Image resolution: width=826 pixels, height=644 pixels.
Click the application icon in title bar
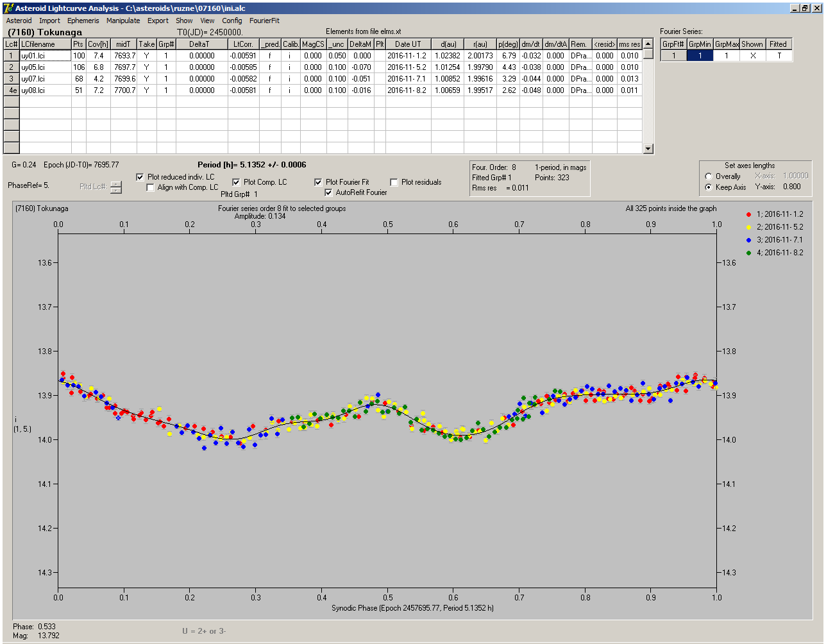click(8, 8)
